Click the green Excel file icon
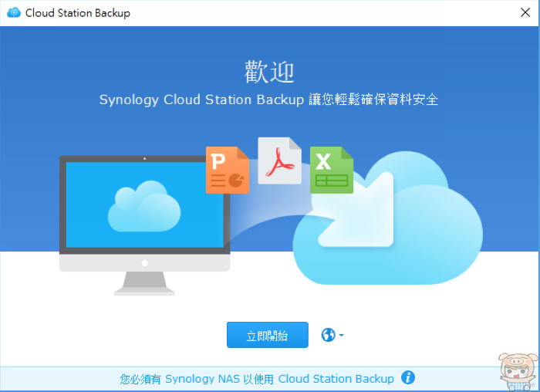Viewport: 540px width, 392px height. pyautogui.click(x=332, y=170)
